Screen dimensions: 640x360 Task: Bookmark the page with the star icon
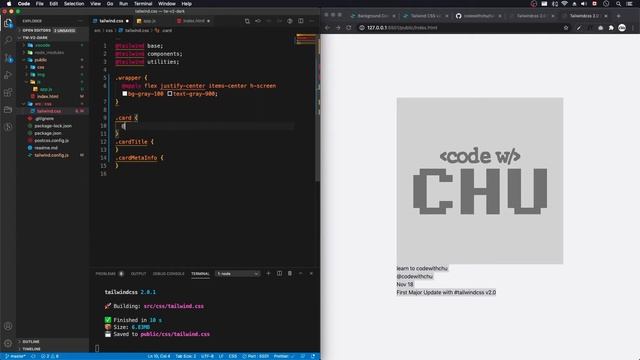[x=566, y=28]
